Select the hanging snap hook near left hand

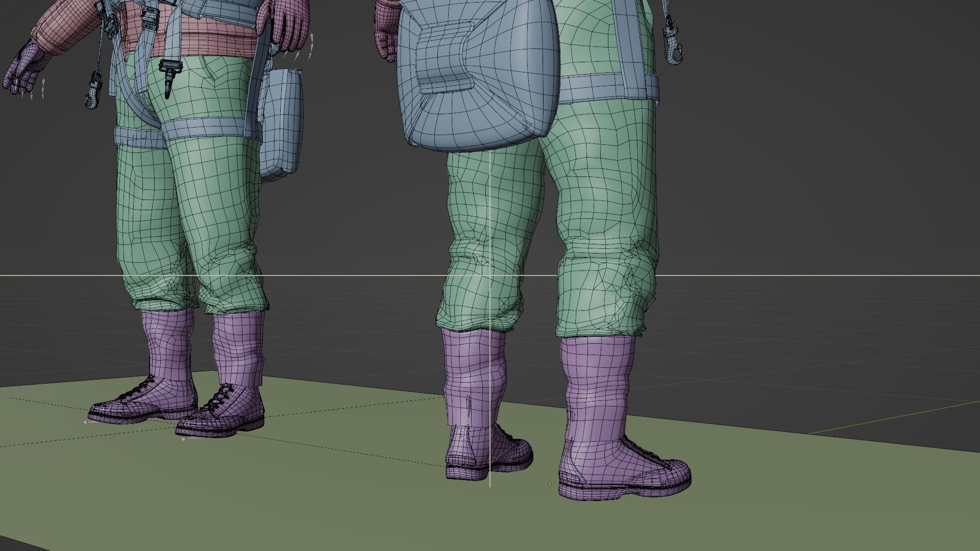coord(93,89)
